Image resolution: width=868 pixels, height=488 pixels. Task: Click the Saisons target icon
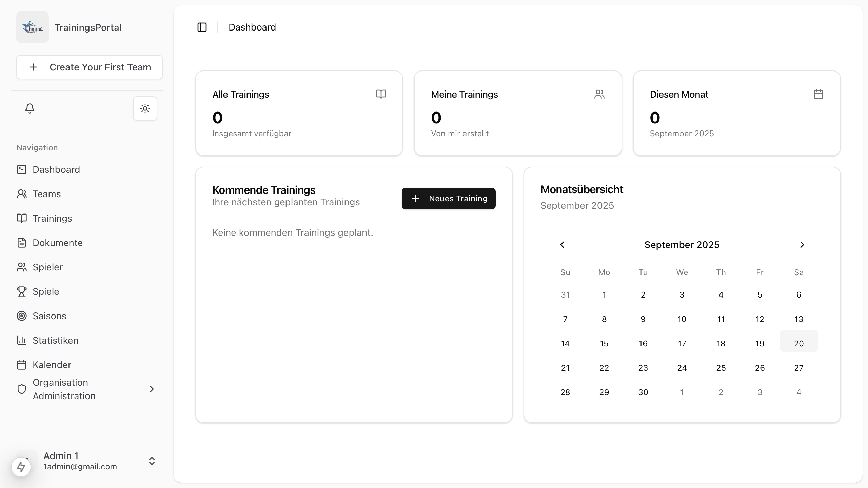22,316
